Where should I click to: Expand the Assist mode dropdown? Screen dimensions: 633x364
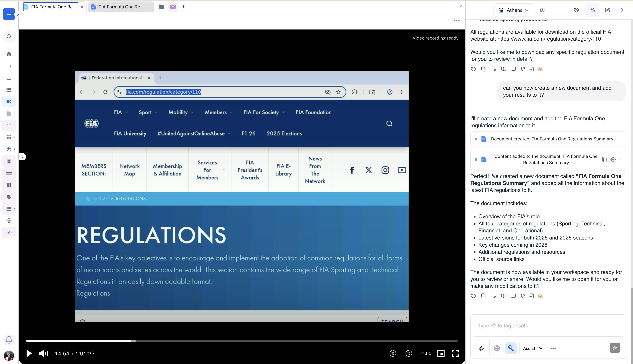[532, 348]
